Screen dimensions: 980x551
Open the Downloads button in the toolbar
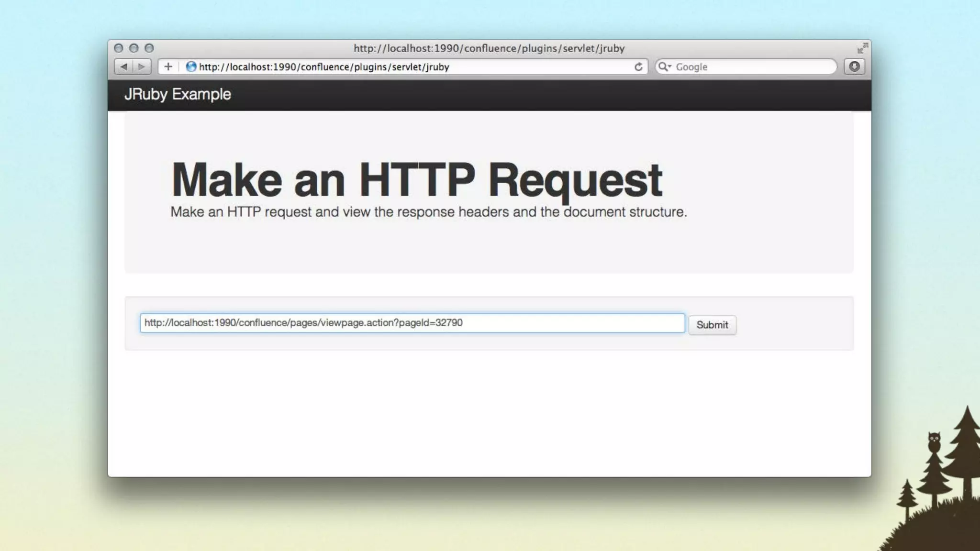[854, 66]
